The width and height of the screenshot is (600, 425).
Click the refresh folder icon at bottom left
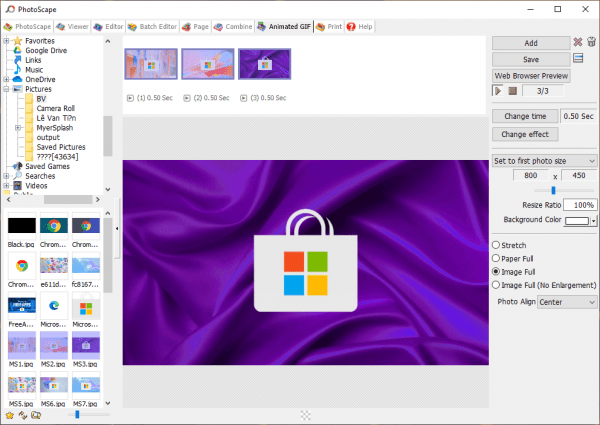23,415
